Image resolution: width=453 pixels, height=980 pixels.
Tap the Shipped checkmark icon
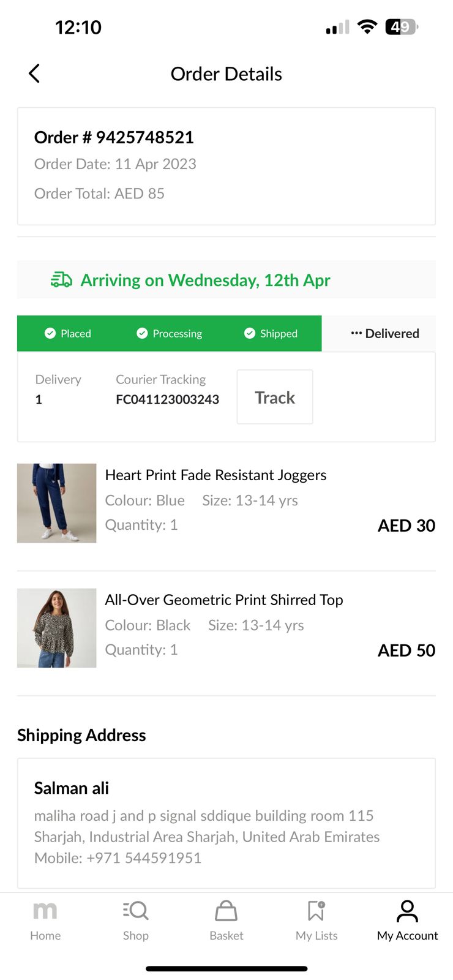click(250, 333)
